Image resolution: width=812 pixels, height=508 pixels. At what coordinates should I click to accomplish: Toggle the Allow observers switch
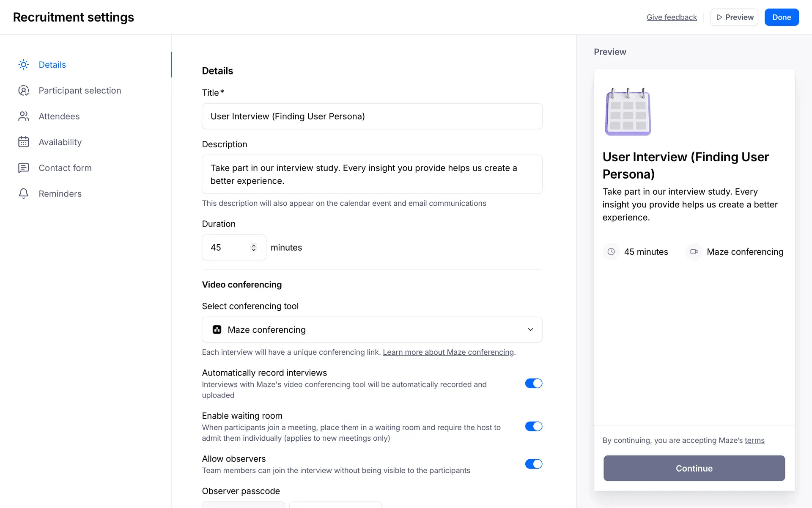533,464
